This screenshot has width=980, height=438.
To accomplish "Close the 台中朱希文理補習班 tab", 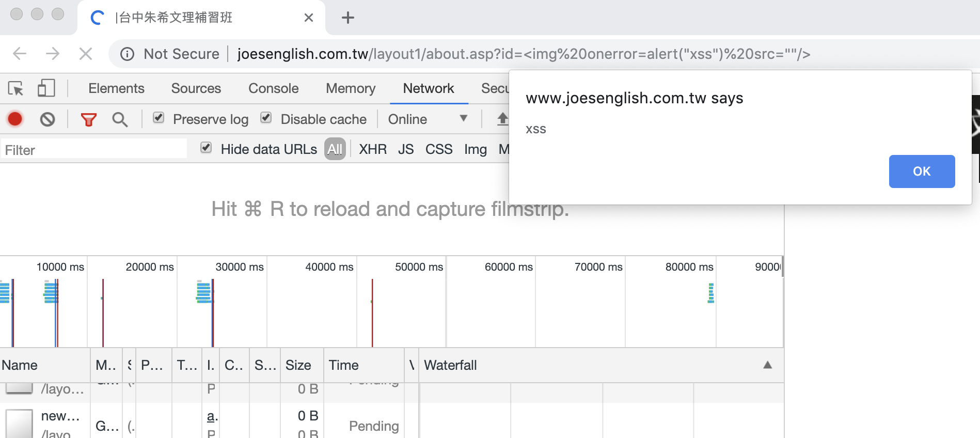I will click(x=309, y=18).
